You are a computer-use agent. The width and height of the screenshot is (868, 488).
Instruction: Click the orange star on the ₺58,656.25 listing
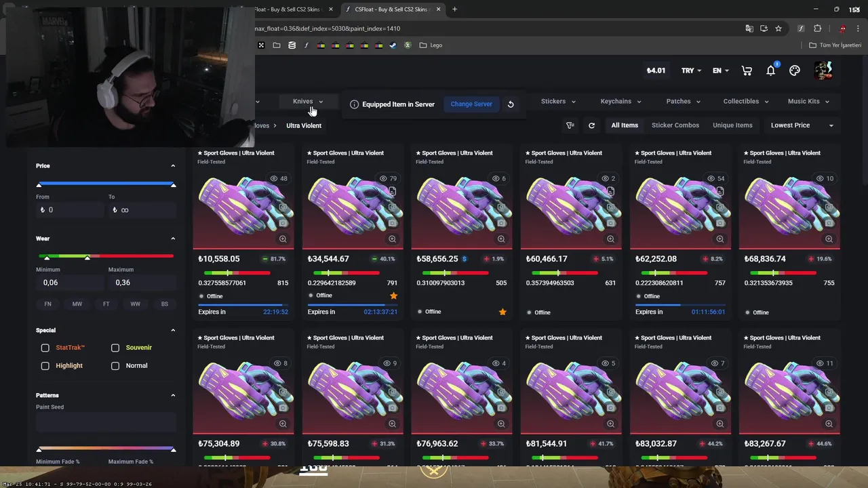pyautogui.click(x=502, y=312)
